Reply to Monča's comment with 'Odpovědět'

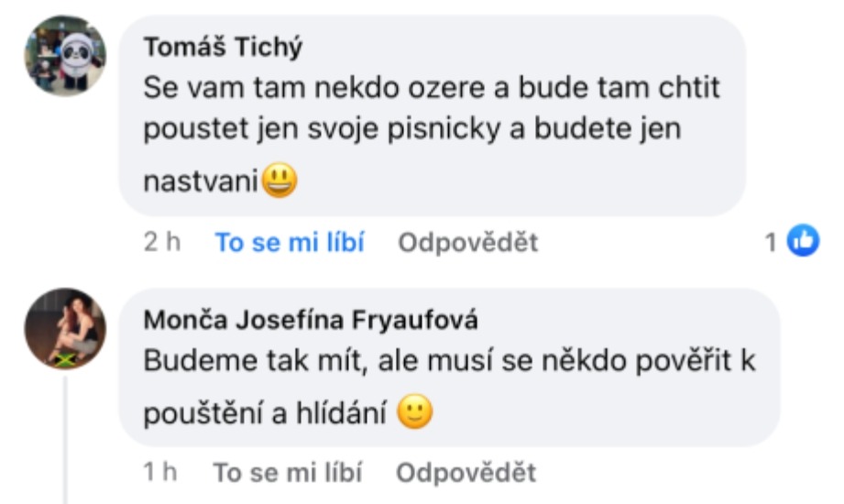click(x=466, y=473)
